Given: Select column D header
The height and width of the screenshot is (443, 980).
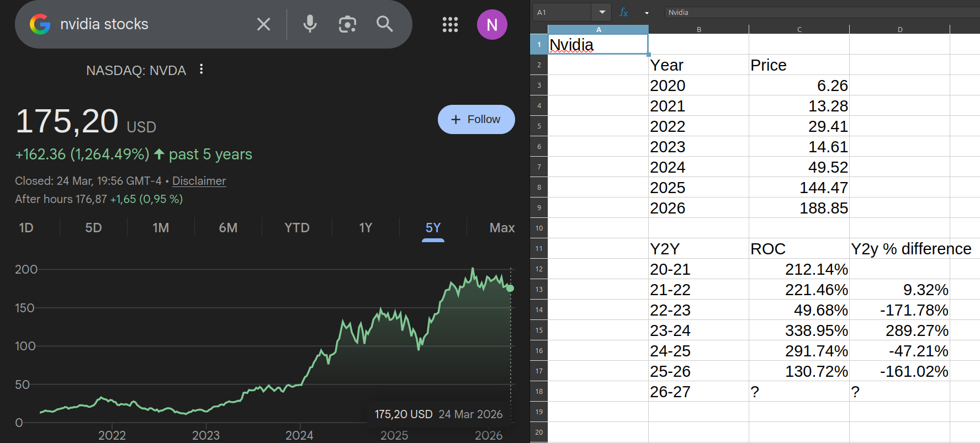Looking at the screenshot, I should (899, 29).
